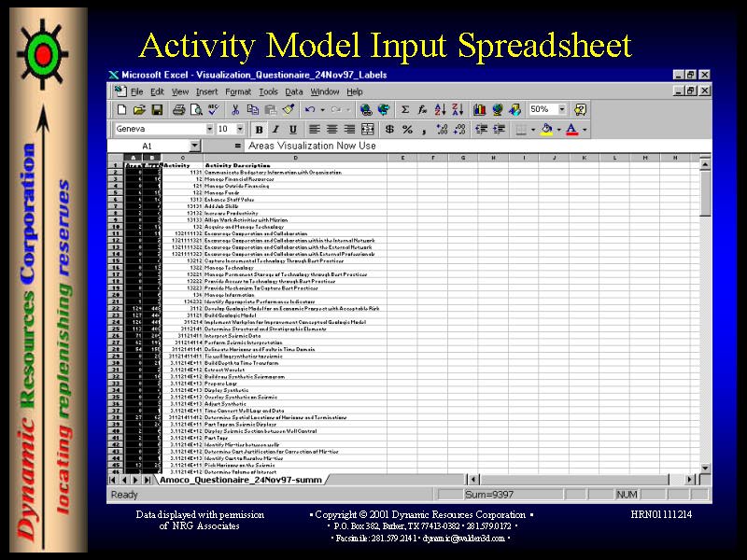The width and height of the screenshot is (747, 560).
Task: Click the AutoSum sigma icon
Action: pos(405,110)
